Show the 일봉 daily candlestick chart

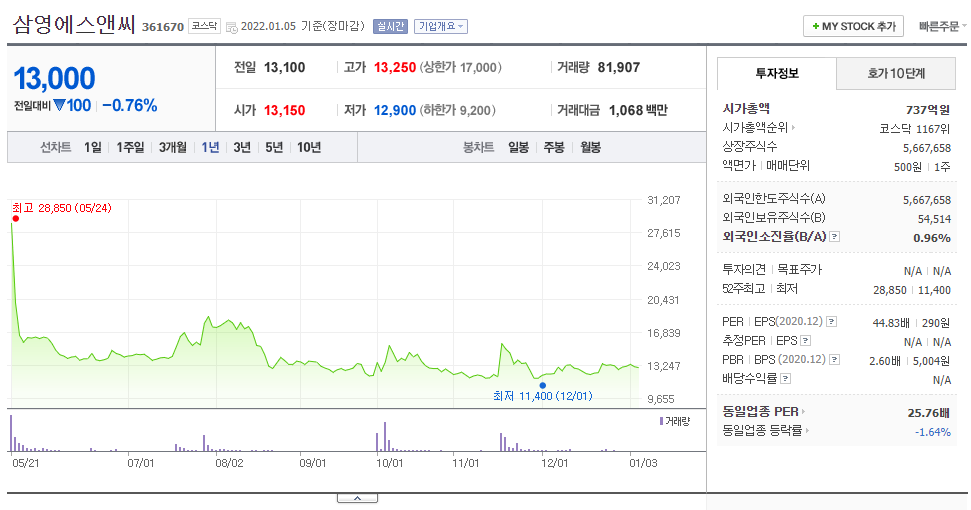click(518, 147)
